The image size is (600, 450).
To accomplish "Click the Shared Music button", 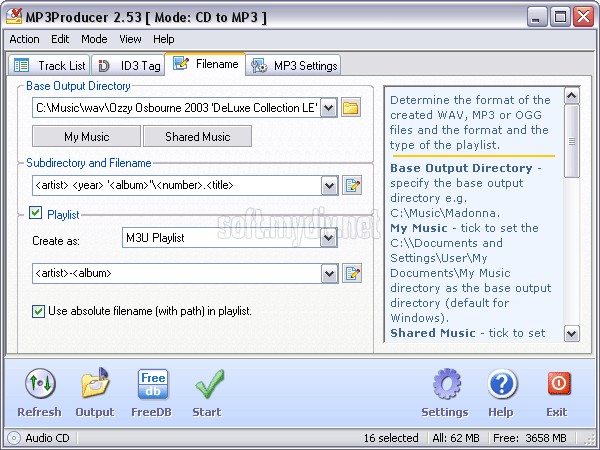I will tap(197, 137).
